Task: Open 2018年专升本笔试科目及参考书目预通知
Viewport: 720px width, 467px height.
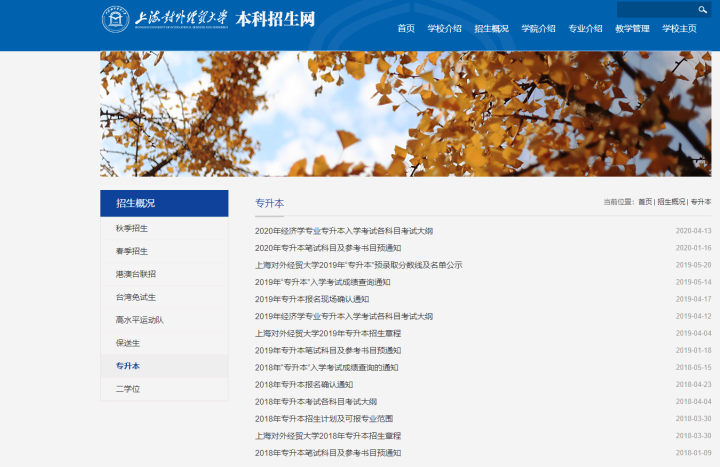Action: point(328,453)
